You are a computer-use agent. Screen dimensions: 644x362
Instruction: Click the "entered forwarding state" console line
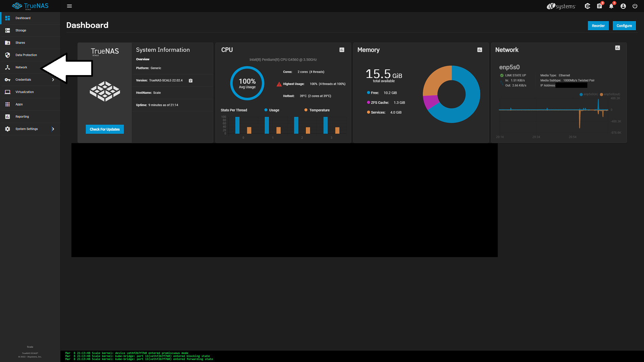(x=139, y=359)
